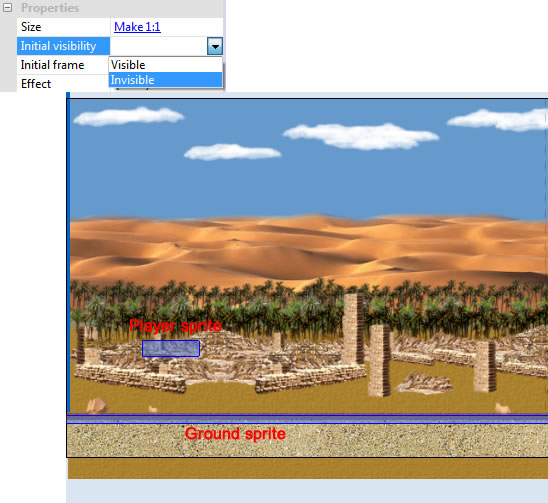Select the sandy ground sprite strip
This screenshot has width=548, height=503.
(x=308, y=440)
